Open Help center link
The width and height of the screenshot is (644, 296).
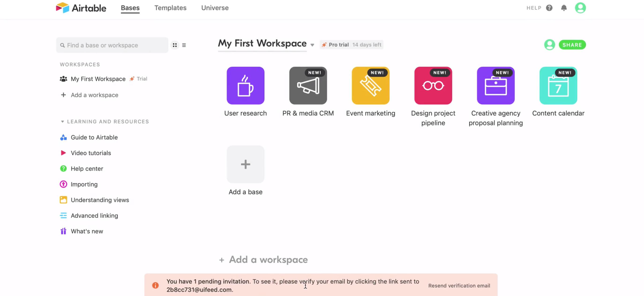pyautogui.click(x=87, y=169)
